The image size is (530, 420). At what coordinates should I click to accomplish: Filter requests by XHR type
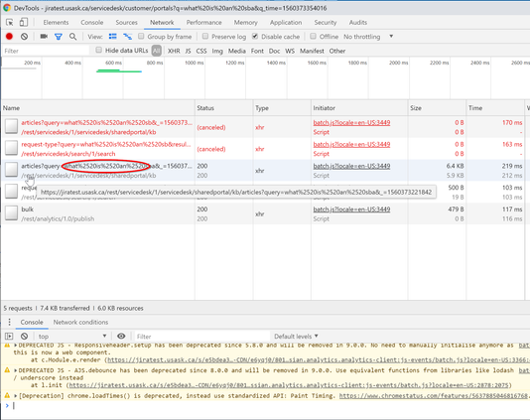174,51
